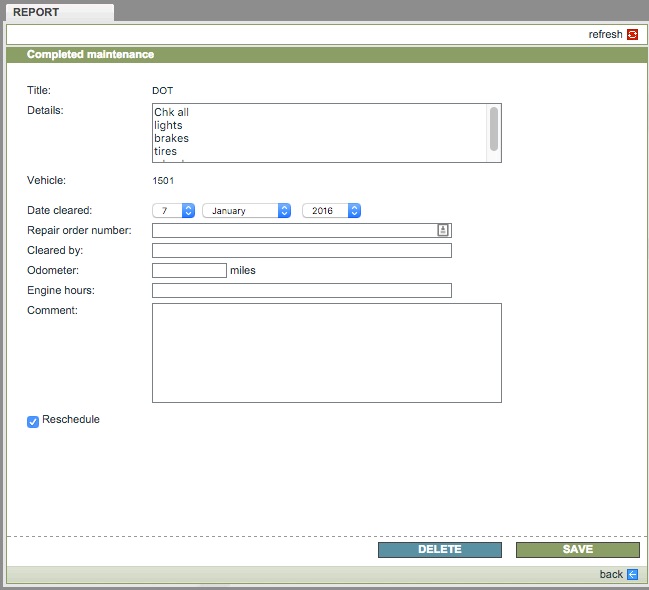
Task: Click into the Cleared by field
Action: [x=301, y=250]
